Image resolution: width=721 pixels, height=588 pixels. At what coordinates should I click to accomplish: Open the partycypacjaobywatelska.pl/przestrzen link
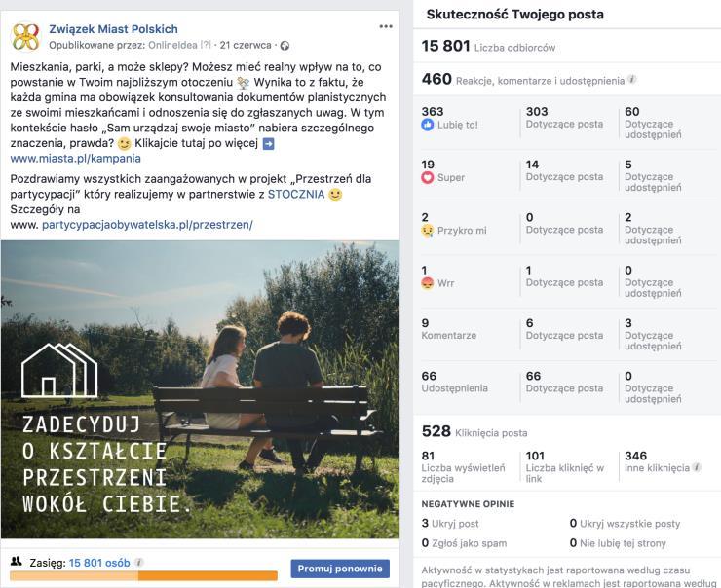pos(147,225)
